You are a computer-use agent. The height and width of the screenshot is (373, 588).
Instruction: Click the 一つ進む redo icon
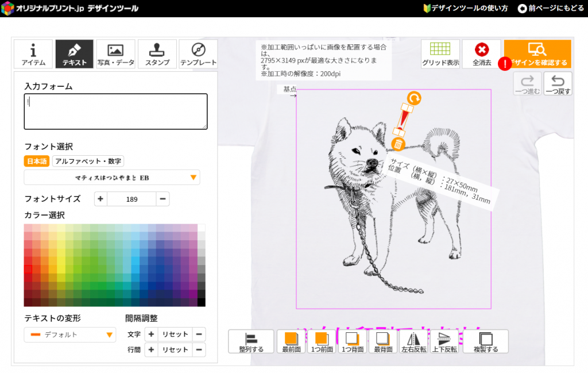click(527, 84)
